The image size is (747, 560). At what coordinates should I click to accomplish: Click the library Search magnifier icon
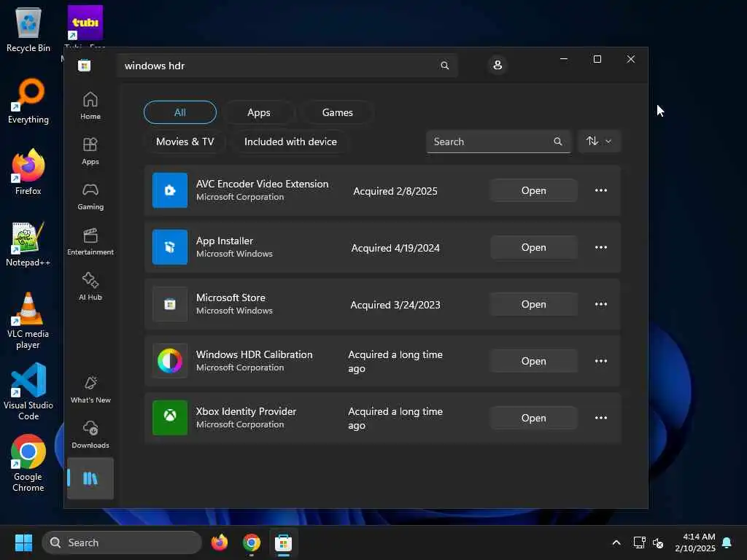pos(558,141)
